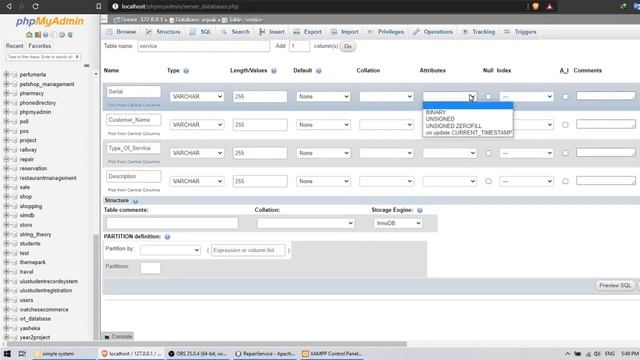Open restaurantmanagement database
640x360 pixels.
[x=48, y=178]
